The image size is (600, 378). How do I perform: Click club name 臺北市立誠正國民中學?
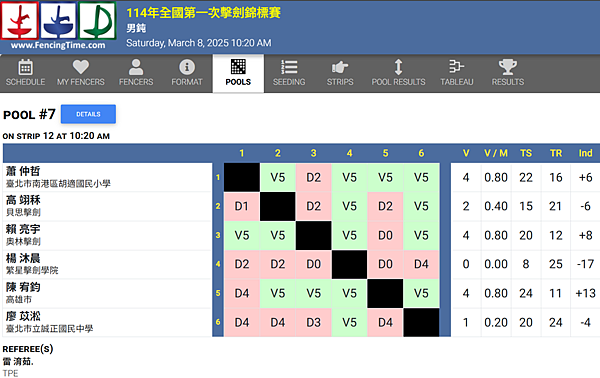click(49, 329)
